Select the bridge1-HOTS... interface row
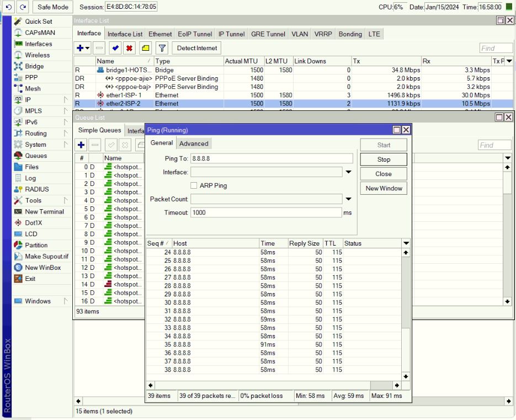This screenshot has height=420, width=516. coord(293,70)
